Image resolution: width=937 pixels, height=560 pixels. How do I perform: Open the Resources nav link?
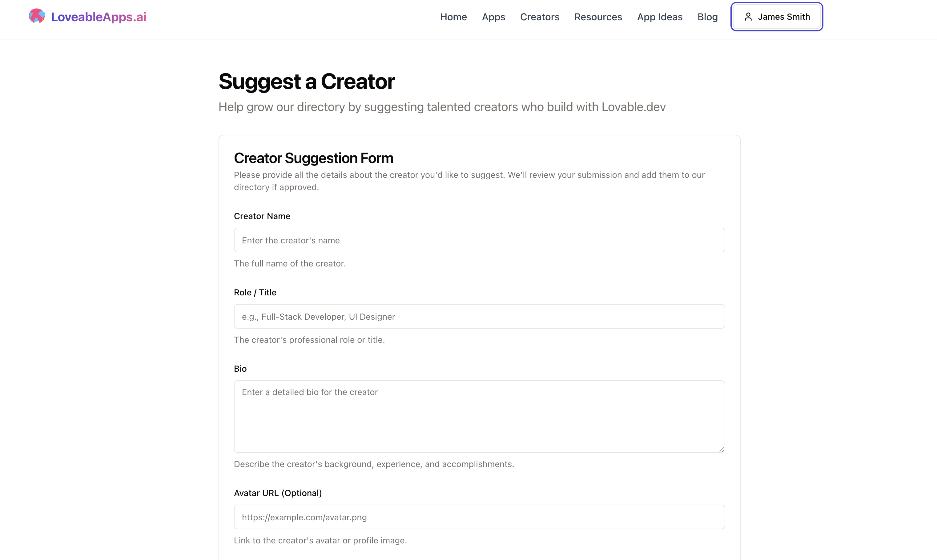598,17
